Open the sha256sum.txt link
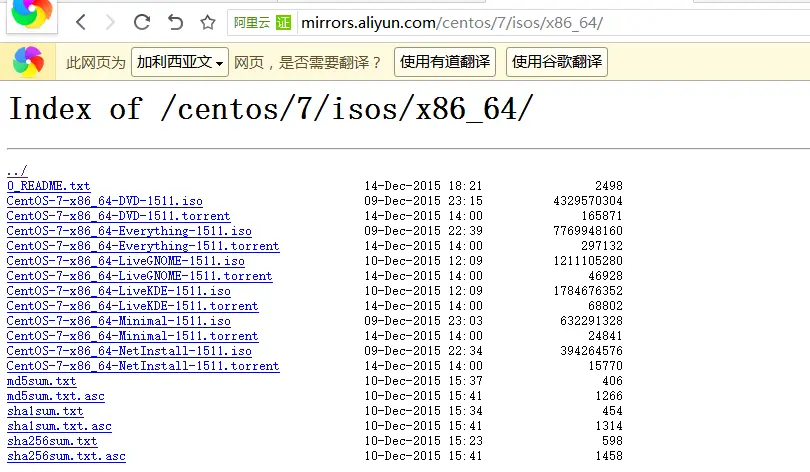 [x=52, y=441]
